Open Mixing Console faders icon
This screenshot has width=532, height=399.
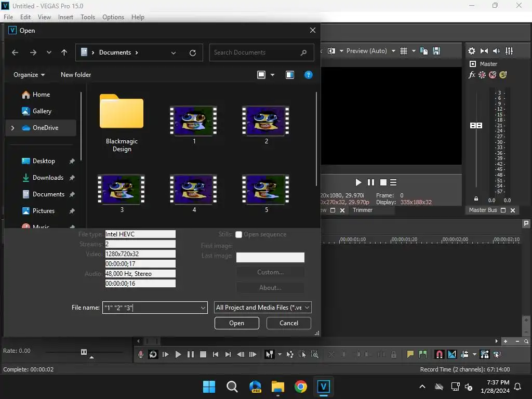pos(509,51)
